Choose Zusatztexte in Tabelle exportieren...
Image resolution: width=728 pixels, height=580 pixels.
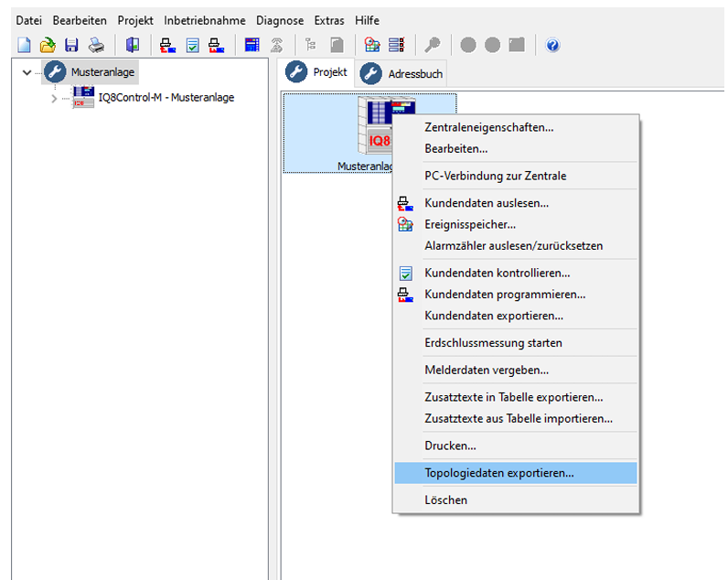[515, 397]
